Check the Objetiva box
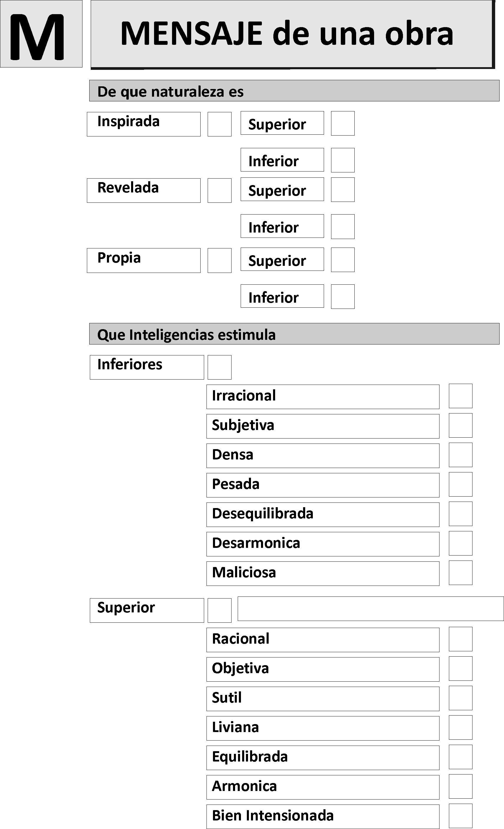This screenshot has height=829, width=504. pyautogui.click(x=460, y=668)
